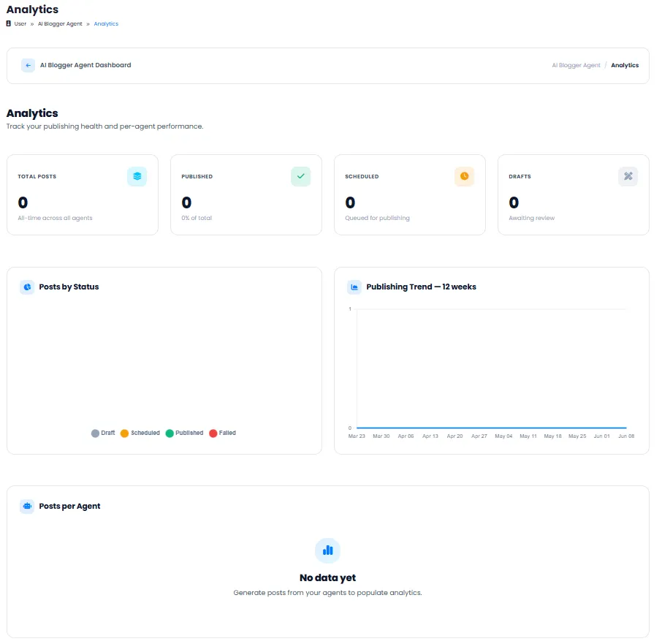Click the 'Posts by Status' heading

[69, 287]
